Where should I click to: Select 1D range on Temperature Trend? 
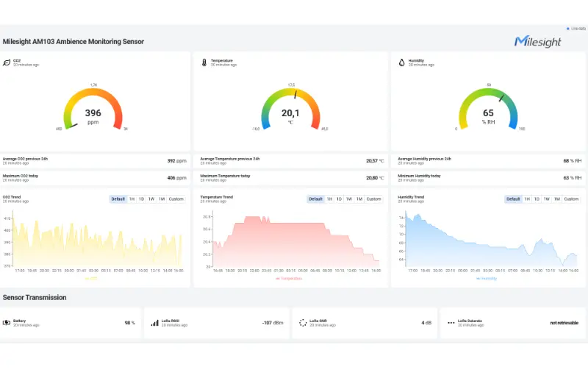click(339, 199)
